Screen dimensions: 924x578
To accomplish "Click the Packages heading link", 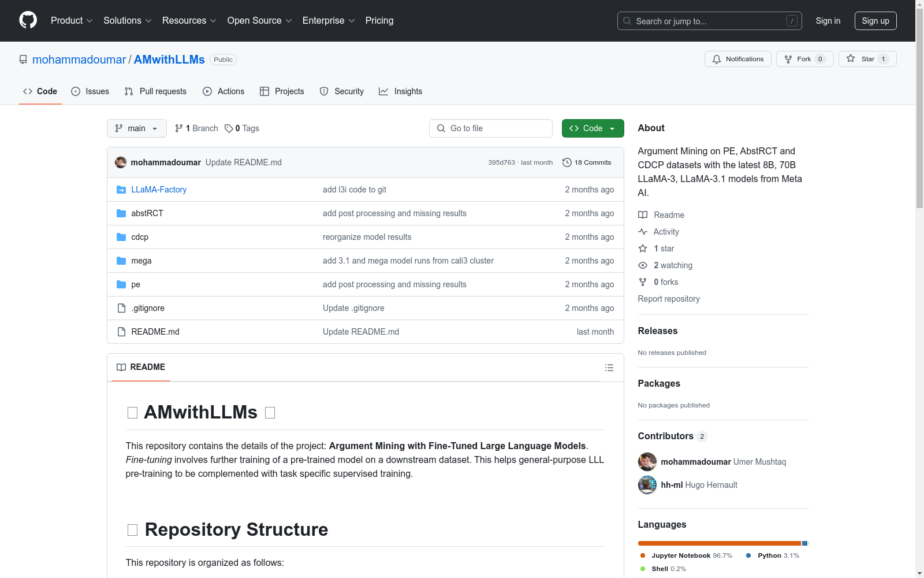I will pyautogui.click(x=659, y=384).
